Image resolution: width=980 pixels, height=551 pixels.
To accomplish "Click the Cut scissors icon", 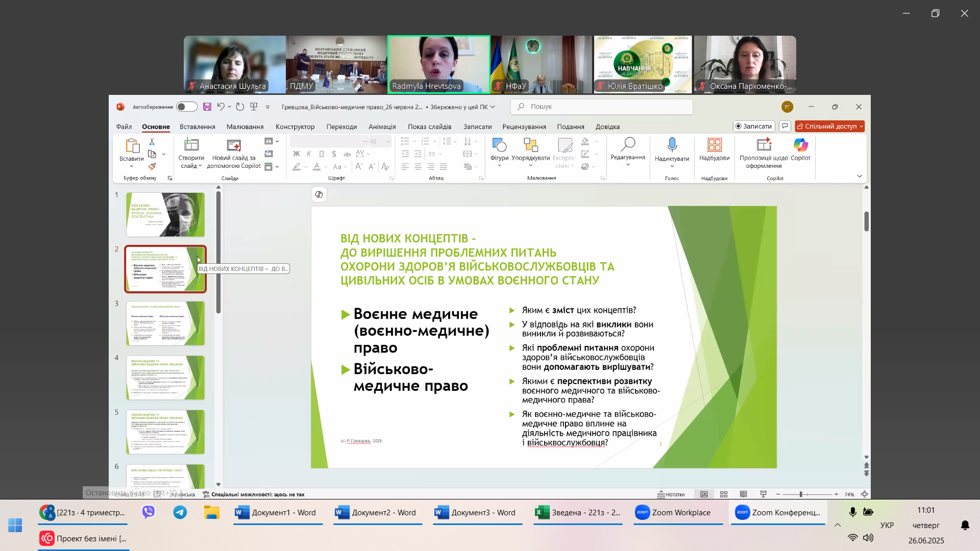I will (x=152, y=141).
